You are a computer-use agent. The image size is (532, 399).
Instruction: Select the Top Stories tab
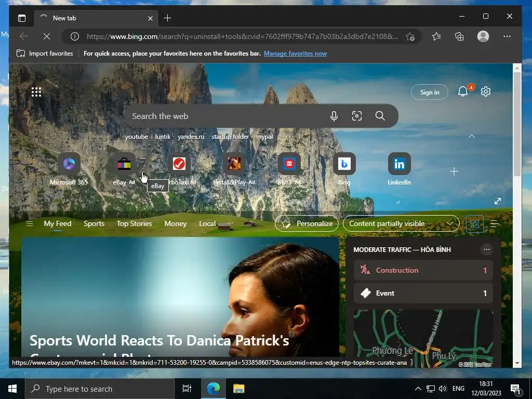pyautogui.click(x=134, y=223)
